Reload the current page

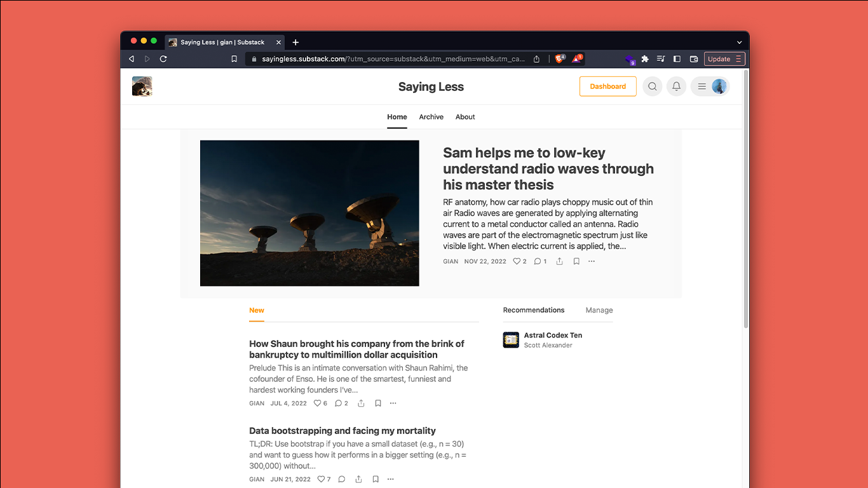click(x=163, y=59)
